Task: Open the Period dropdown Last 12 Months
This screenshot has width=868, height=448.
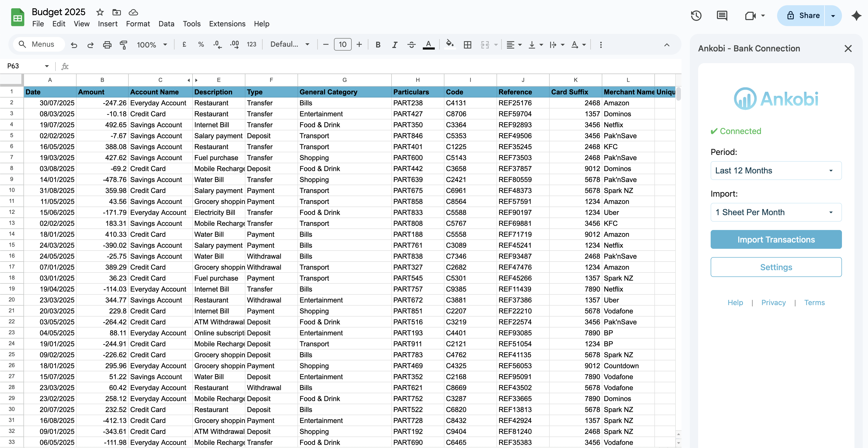Action: 776,170
